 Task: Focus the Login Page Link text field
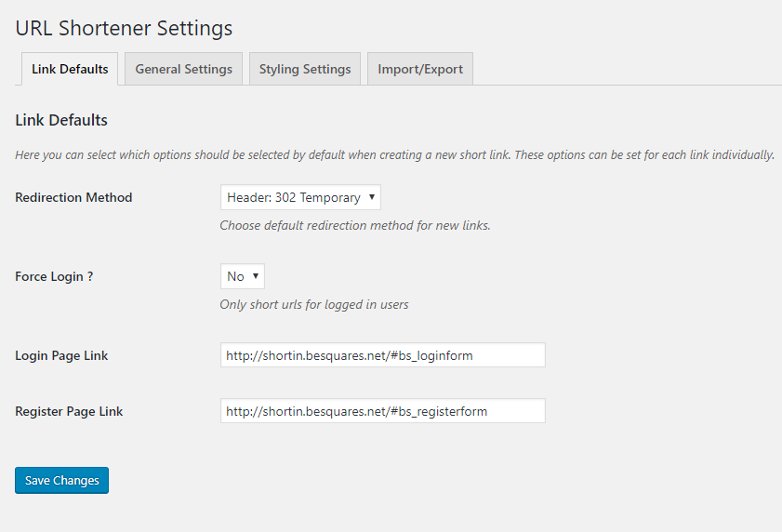(x=382, y=355)
